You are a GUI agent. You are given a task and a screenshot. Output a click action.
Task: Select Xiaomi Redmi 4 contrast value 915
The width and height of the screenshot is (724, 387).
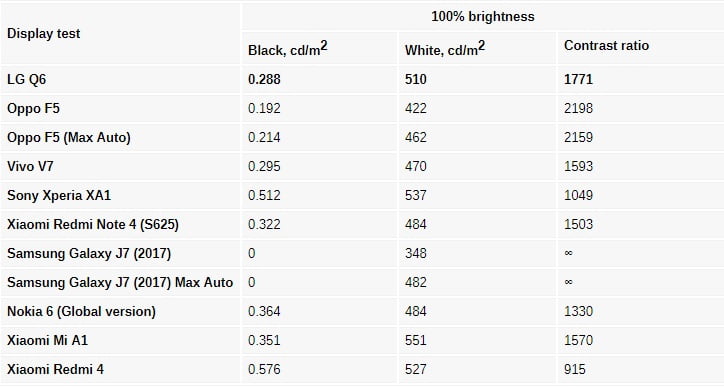[x=574, y=369]
